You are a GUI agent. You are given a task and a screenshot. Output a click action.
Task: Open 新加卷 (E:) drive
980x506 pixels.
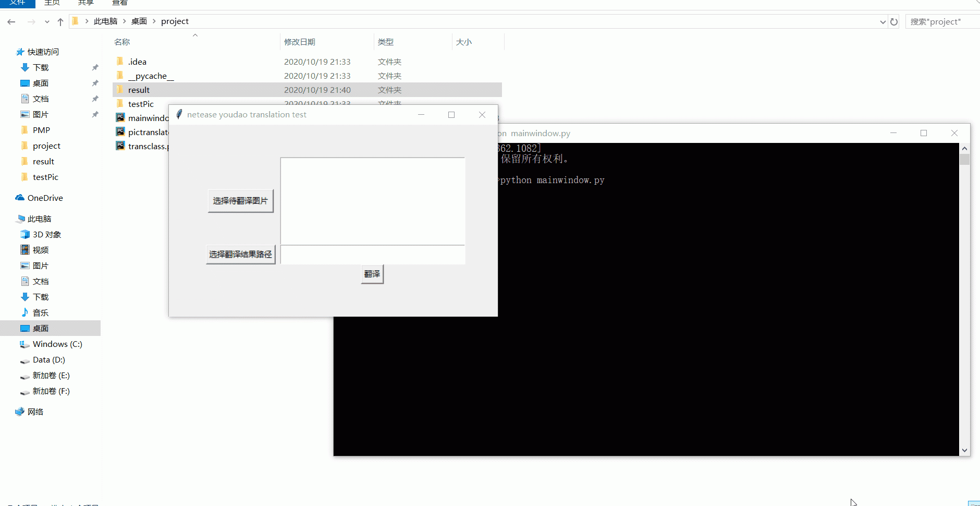coord(51,375)
